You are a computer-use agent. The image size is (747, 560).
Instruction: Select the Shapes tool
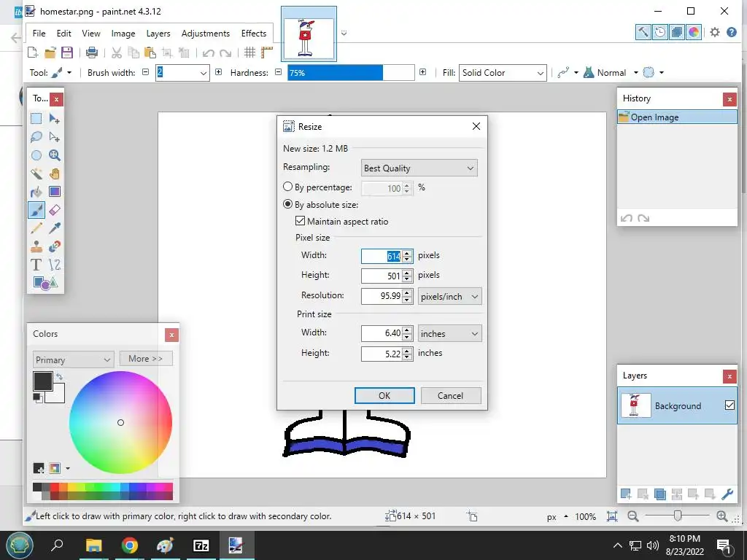point(45,284)
